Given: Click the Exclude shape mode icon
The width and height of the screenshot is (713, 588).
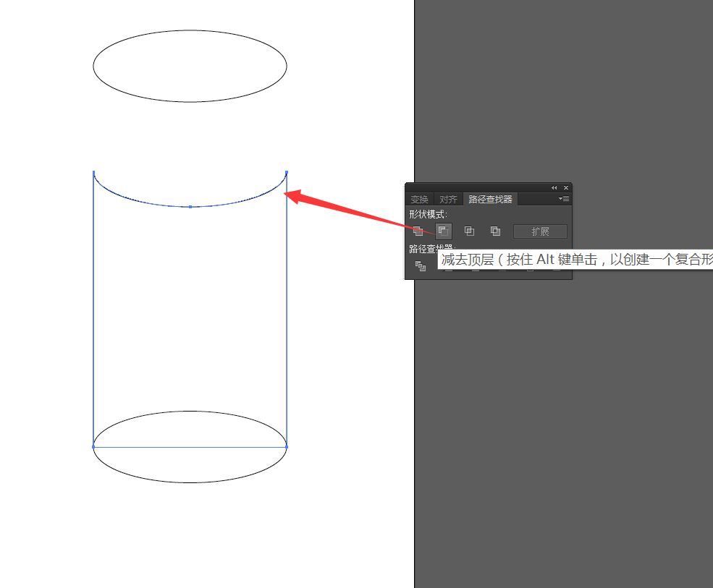Looking at the screenshot, I should (x=495, y=231).
